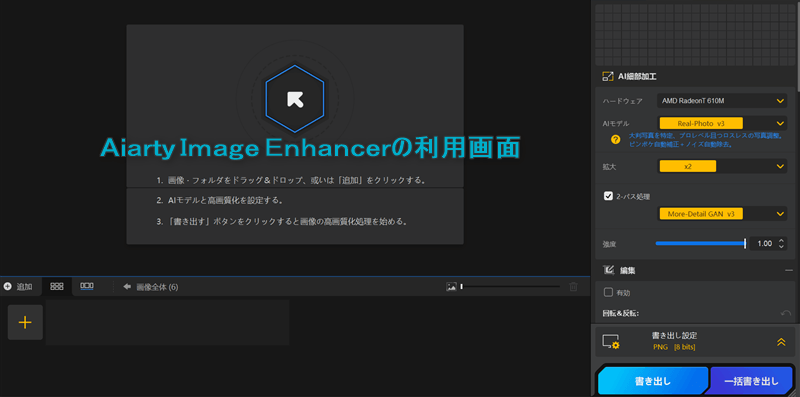This screenshot has height=397, width=800.
Task: Click the trash delete icon
Action: [573, 287]
